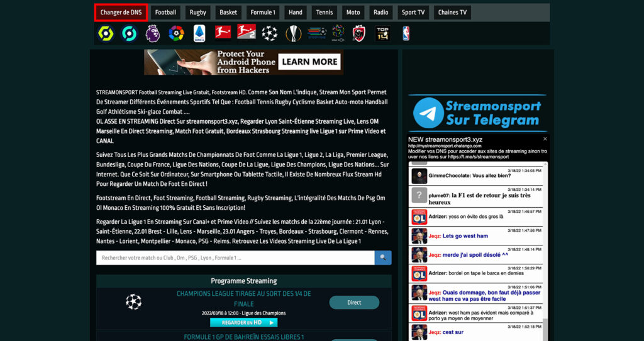The height and width of the screenshot is (341, 644).
Task: Click Jeqz's avatar beside 'merde j'ai spoil'
Action: (419, 255)
